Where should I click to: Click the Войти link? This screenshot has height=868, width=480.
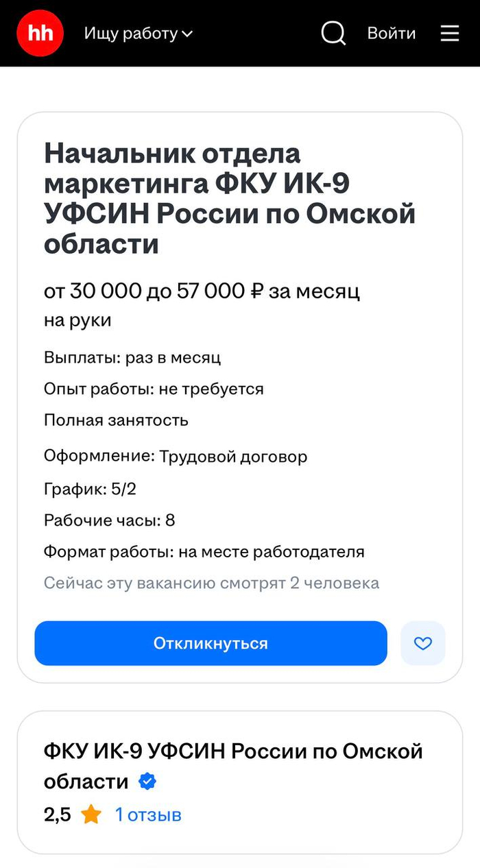pos(392,33)
